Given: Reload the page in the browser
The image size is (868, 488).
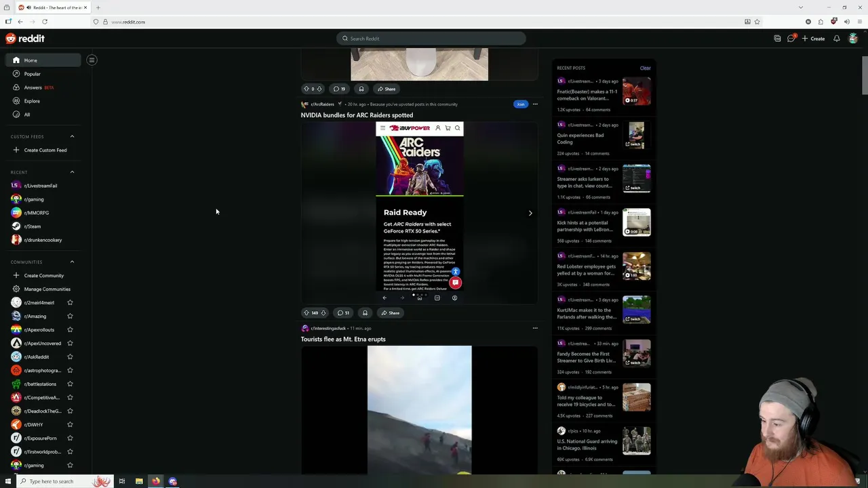Looking at the screenshot, I should 45,22.
